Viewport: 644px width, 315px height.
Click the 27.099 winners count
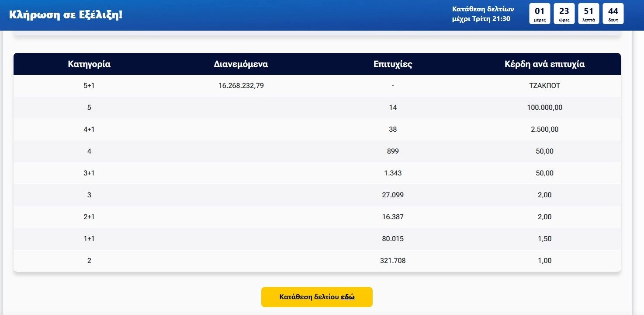[393, 195]
